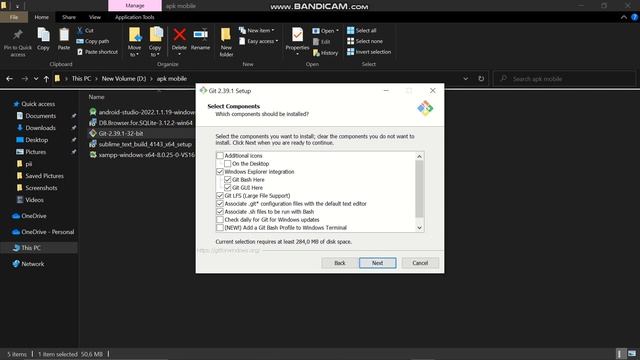Screen dimensions: 640x360
Task: Click scroll down arrow in components list
Action: pos(419,228)
